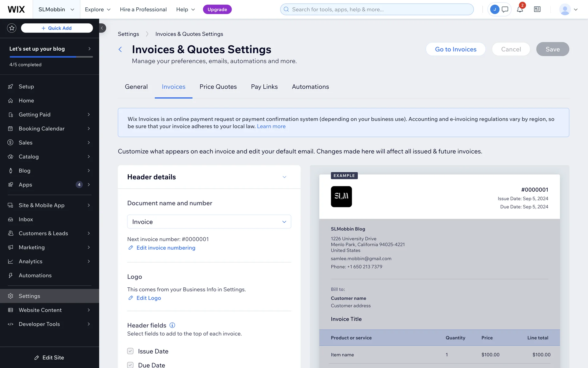The height and width of the screenshot is (368, 588).
Task: Open the account avatar menu
Action: (568, 10)
